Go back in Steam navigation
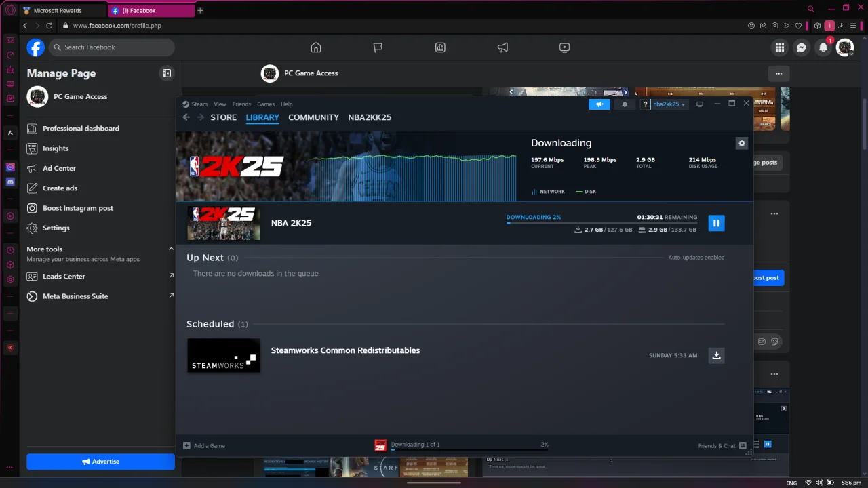The height and width of the screenshot is (488, 868). tap(186, 117)
